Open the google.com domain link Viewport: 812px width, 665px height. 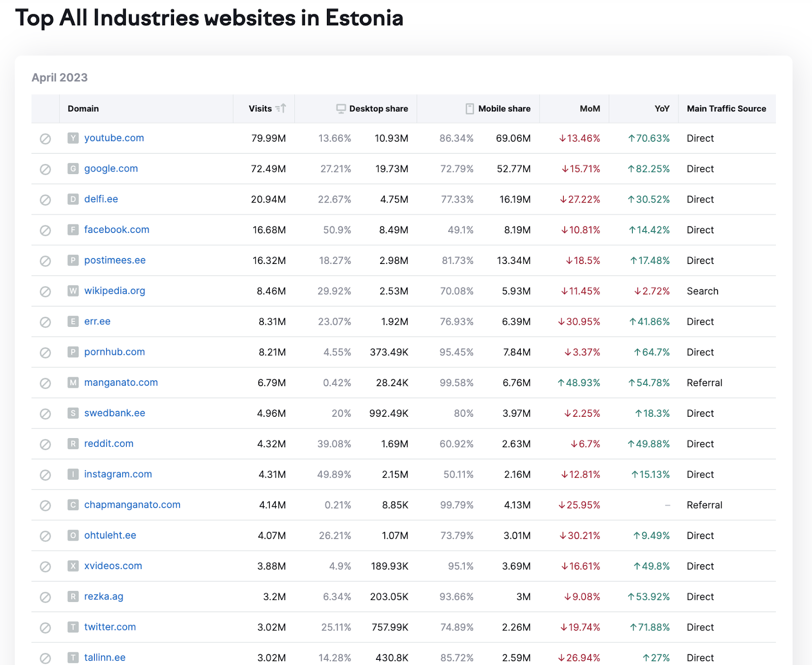[x=111, y=169]
